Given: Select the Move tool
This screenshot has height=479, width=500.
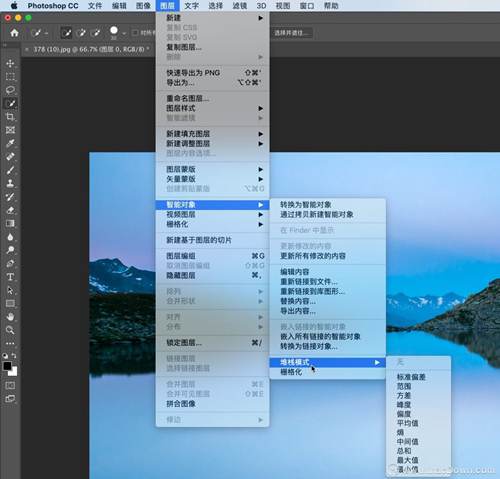Looking at the screenshot, I should (10, 63).
